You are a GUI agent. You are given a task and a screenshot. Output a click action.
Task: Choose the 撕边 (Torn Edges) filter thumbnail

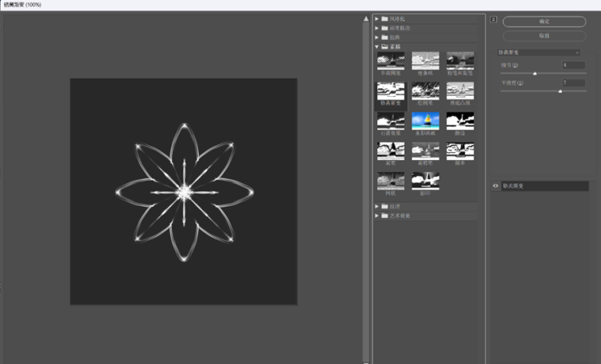[x=460, y=120]
